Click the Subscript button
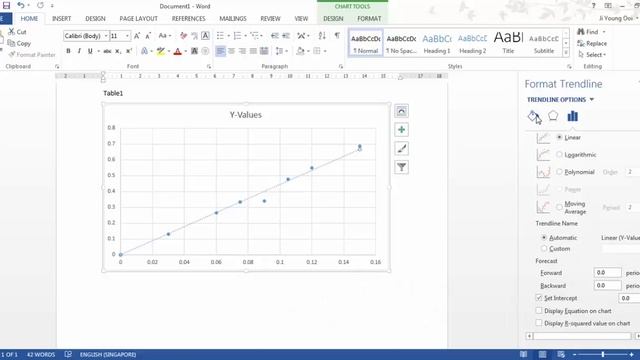 pyautogui.click(x=118, y=51)
